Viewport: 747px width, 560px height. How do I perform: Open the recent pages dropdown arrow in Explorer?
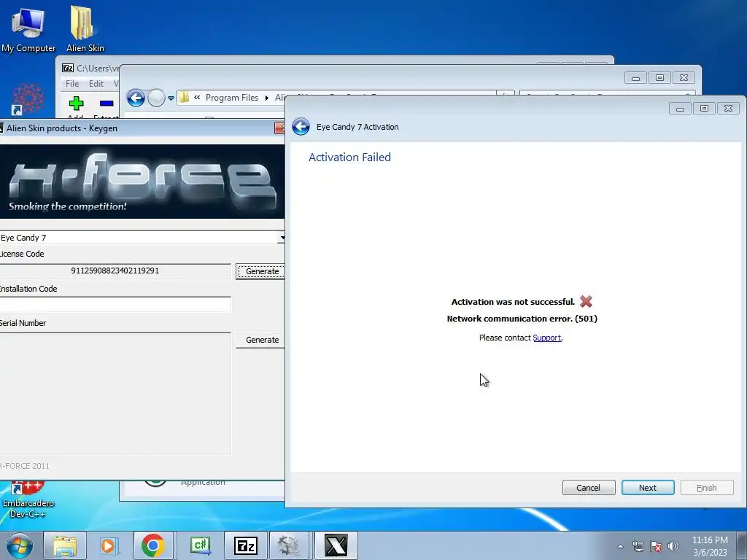click(171, 98)
